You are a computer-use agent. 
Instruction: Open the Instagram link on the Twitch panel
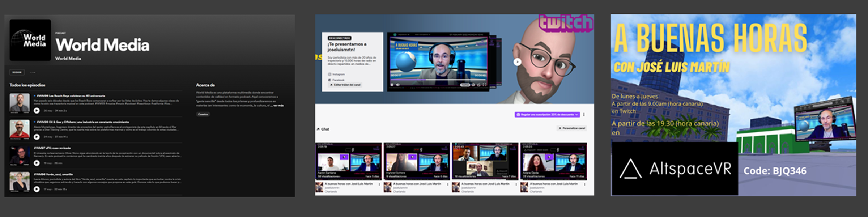[336, 75]
